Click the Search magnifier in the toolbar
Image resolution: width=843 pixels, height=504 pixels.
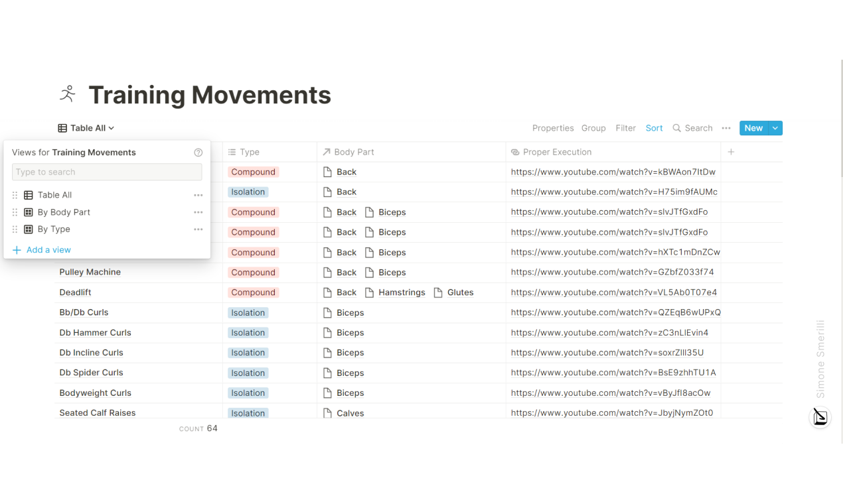click(676, 128)
